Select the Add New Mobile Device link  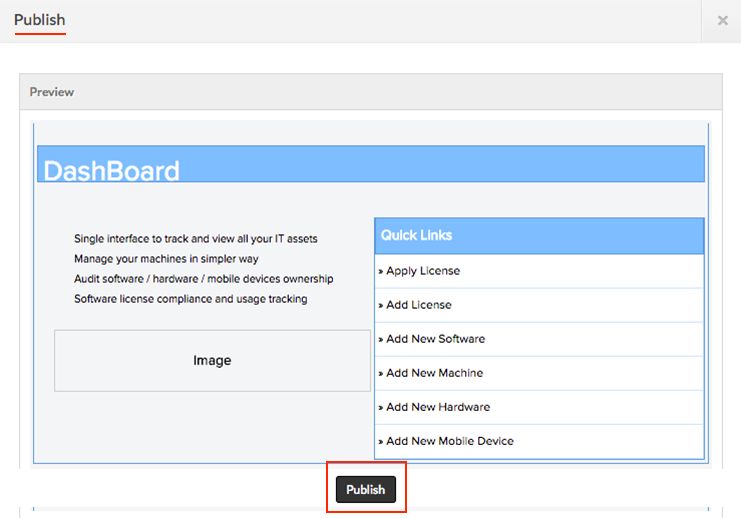(450, 441)
